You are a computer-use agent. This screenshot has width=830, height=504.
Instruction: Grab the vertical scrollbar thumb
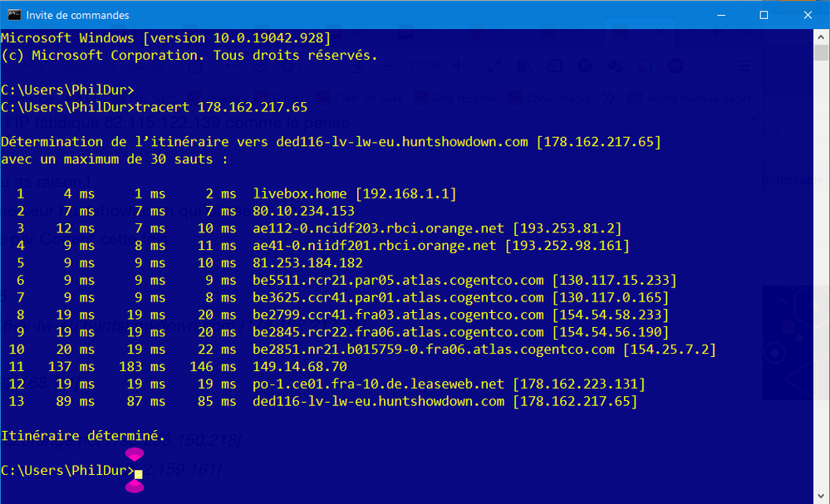[821, 53]
